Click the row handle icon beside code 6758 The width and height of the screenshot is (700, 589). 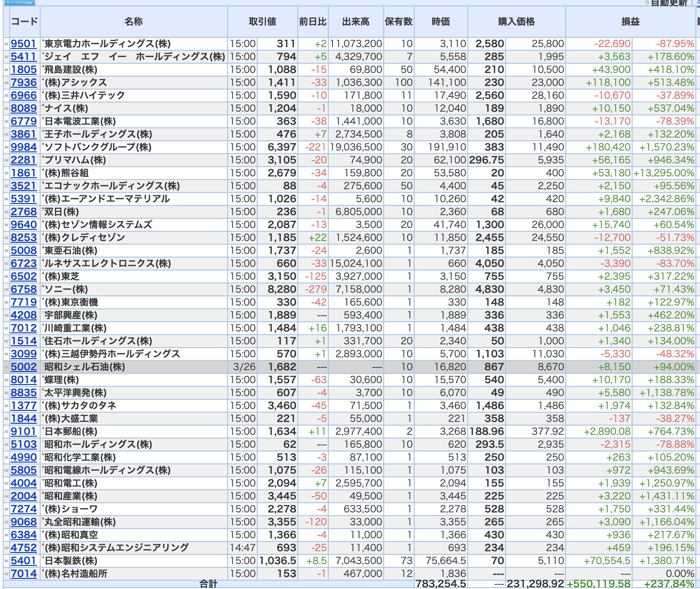pyautogui.click(x=6, y=289)
